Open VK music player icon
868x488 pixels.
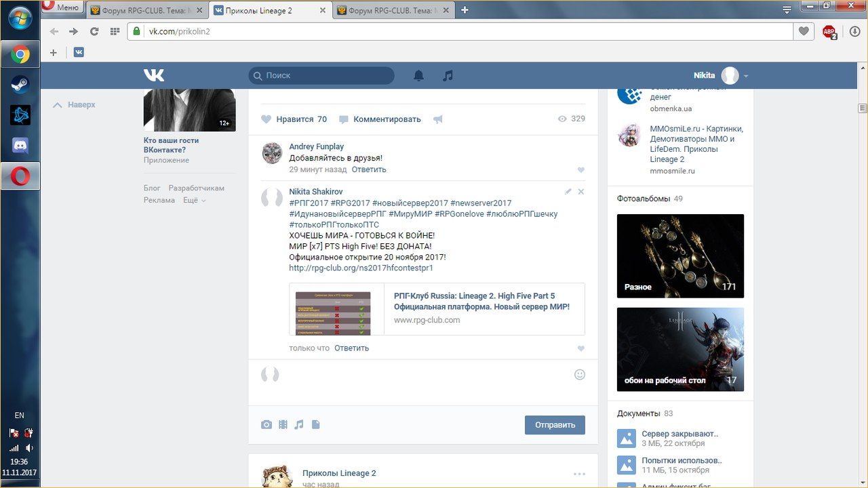[448, 76]
